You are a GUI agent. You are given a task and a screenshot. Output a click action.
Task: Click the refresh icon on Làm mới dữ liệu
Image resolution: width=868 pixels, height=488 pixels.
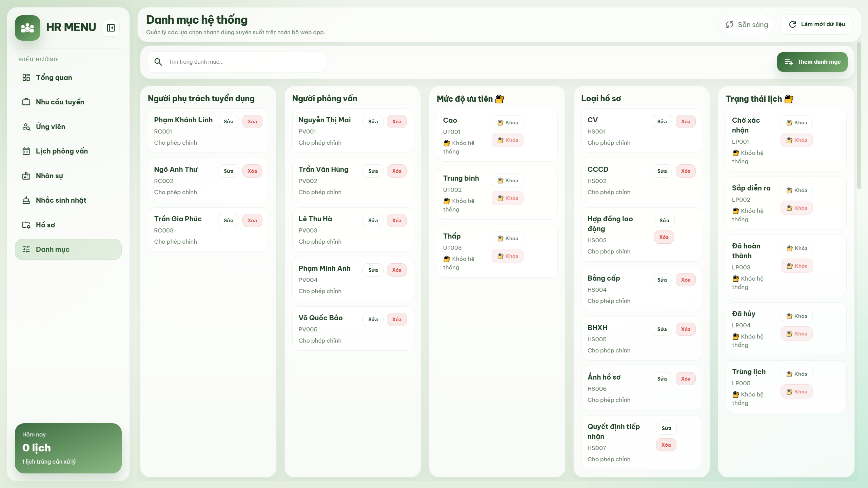coord(792,24)
